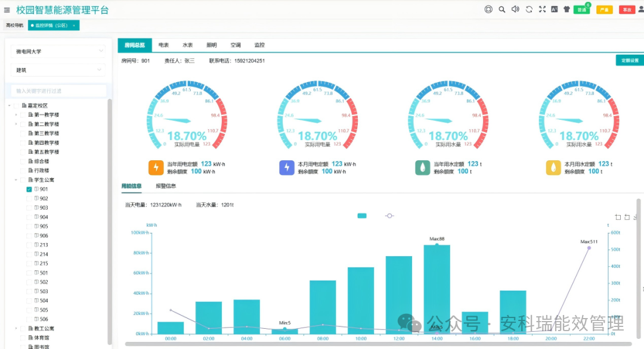Screen dimensions: 644x349
Task: Click the building icon beside 体育馆
Action: [31, 338]
